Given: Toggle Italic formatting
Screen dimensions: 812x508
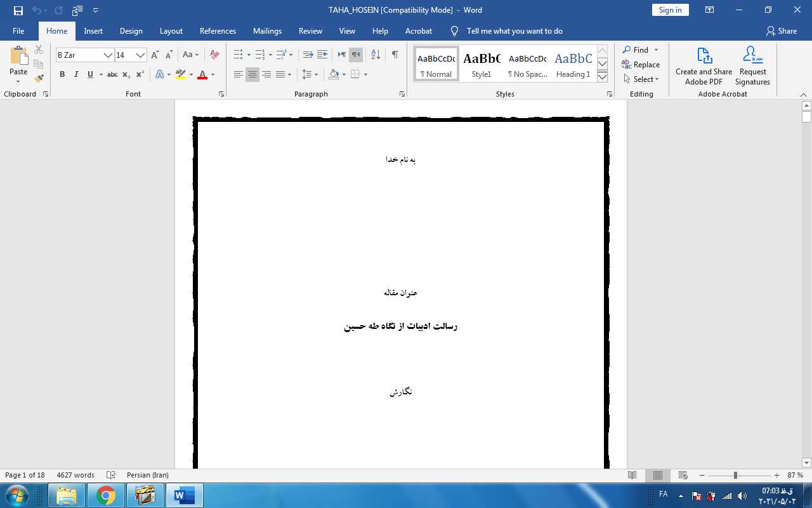Looking at the screenshot, I should pos(76,75).
